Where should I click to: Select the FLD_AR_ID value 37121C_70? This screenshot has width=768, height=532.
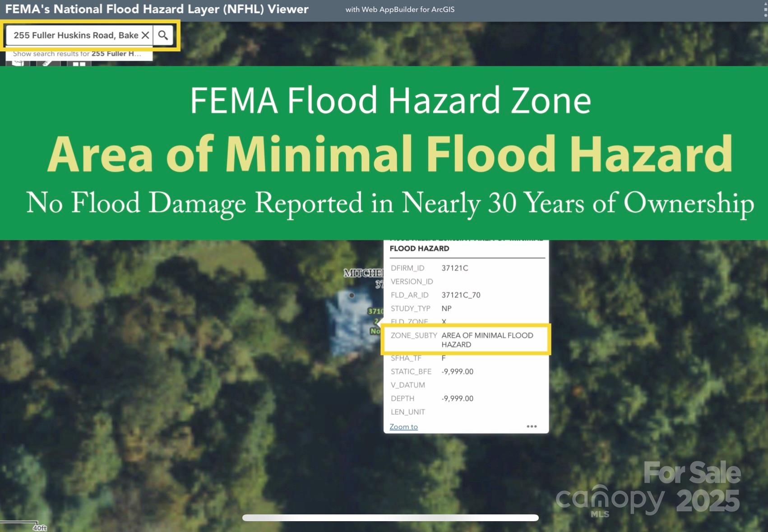point(461,295)
